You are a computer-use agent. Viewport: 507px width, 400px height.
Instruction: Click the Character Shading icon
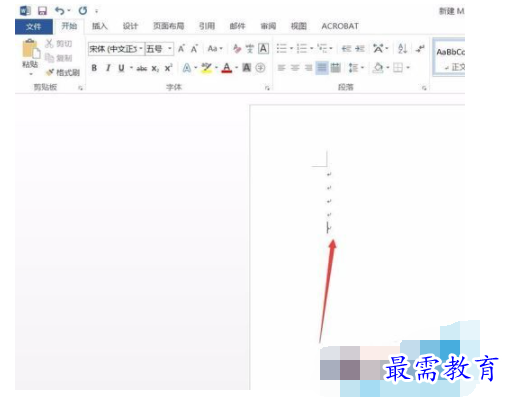tap(247, 68)
